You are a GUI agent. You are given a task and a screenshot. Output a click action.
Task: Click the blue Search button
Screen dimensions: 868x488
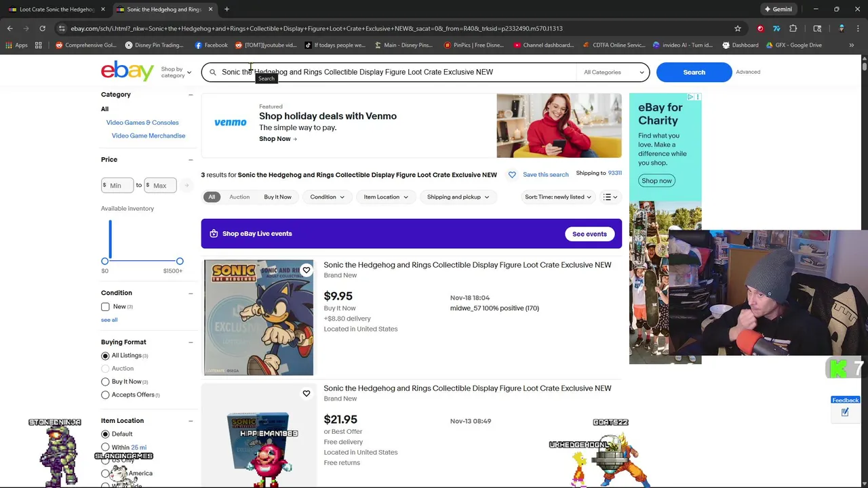click(694, 72)
